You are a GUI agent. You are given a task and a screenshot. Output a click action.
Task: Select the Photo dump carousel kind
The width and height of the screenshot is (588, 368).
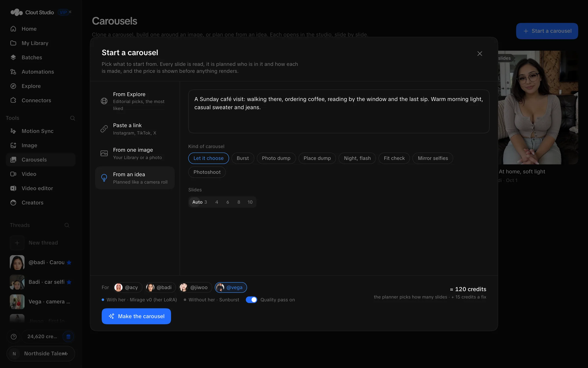(276, 158)
